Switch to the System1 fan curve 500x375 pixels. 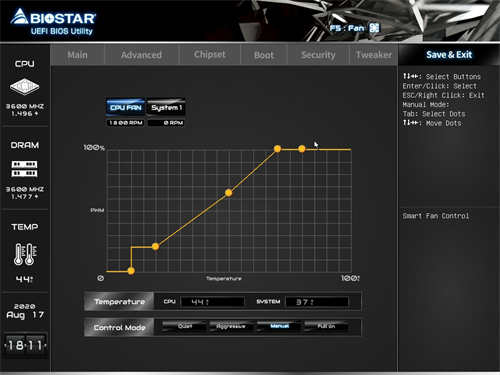click(166, 107)
